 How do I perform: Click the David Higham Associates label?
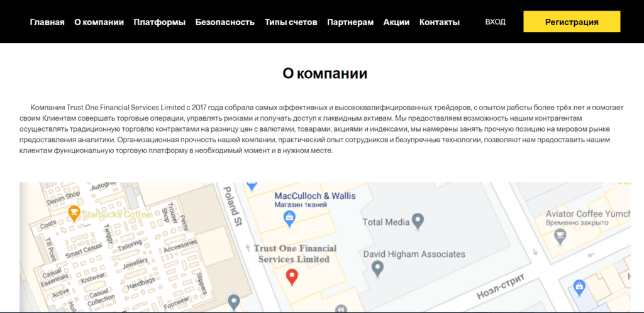click(414, 254)
